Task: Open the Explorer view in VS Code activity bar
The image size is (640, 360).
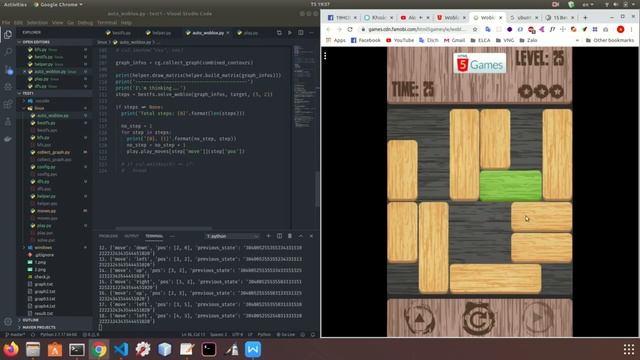Action: pyautogui.click(x=8, y=35)
